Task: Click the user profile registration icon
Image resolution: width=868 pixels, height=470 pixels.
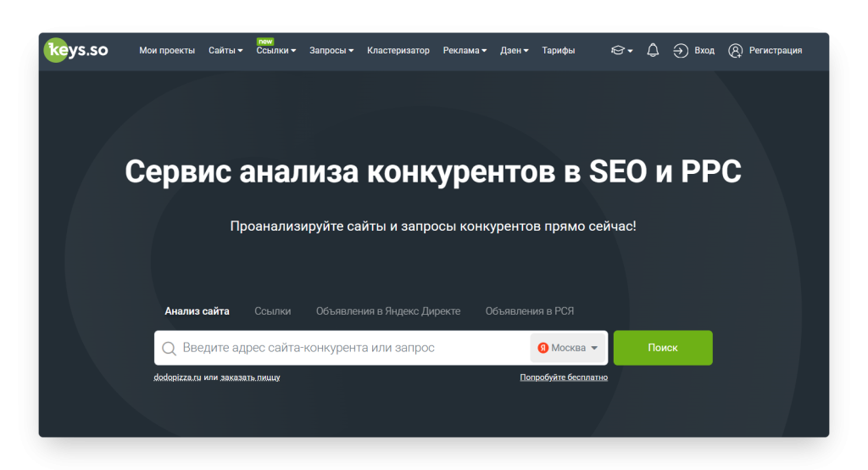Action: point(735,51)
